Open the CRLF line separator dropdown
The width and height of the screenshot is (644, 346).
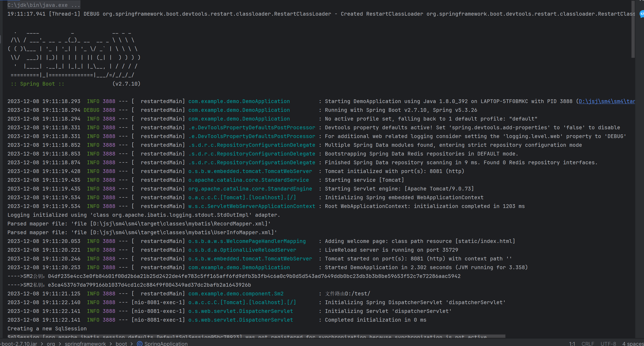click(588, 343)
